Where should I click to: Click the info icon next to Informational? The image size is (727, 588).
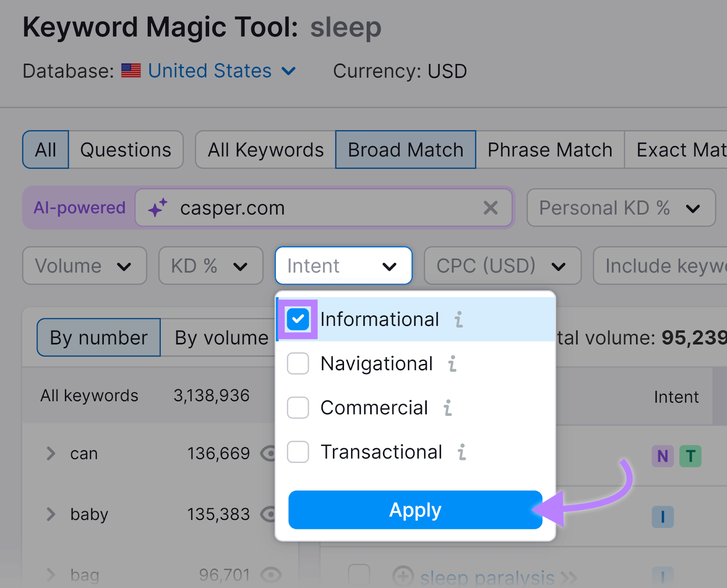pos(458,319)
